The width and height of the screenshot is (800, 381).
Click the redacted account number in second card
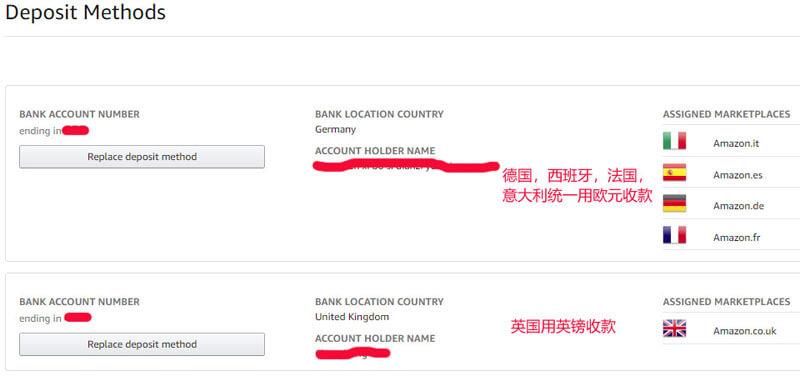click(x=78, y=318)
